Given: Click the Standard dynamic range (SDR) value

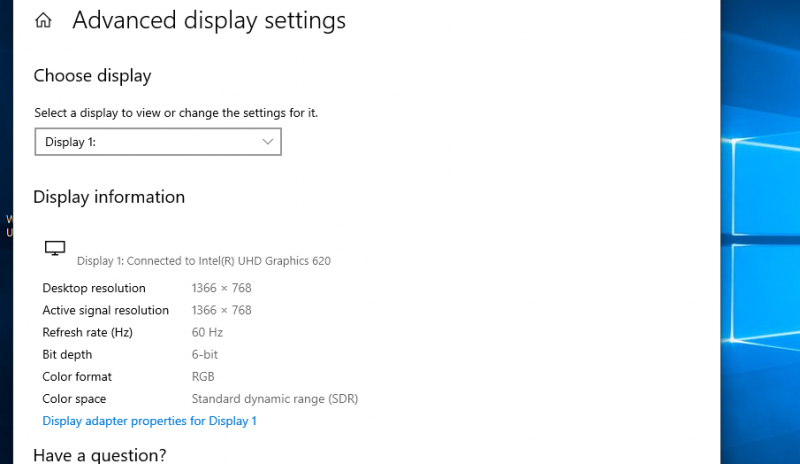Looking at the screenshot, I should pyautogui.click(x=275, y=398).
